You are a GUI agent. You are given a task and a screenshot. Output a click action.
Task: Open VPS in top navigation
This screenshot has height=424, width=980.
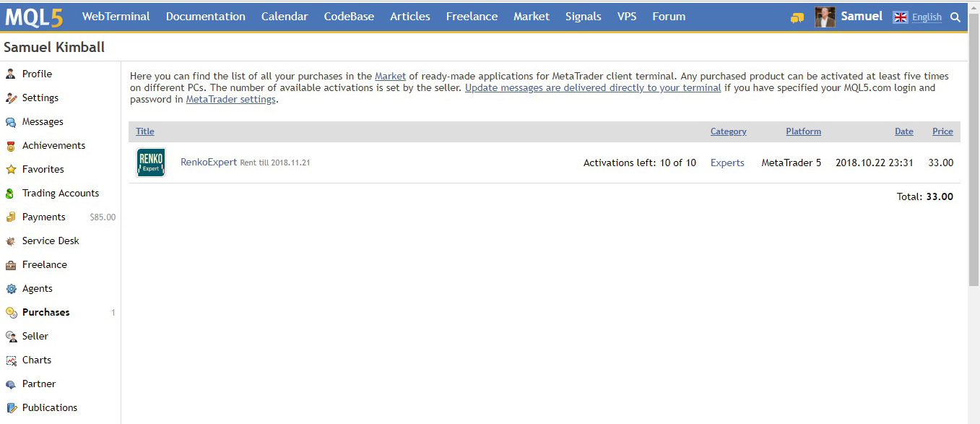pyautogui.click(x=627, y=17)
